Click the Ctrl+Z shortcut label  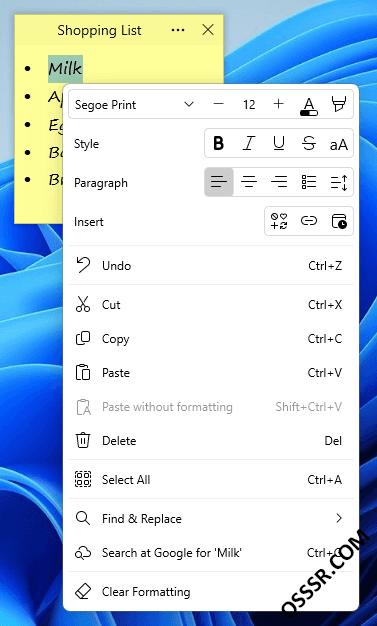click(325, 265)
